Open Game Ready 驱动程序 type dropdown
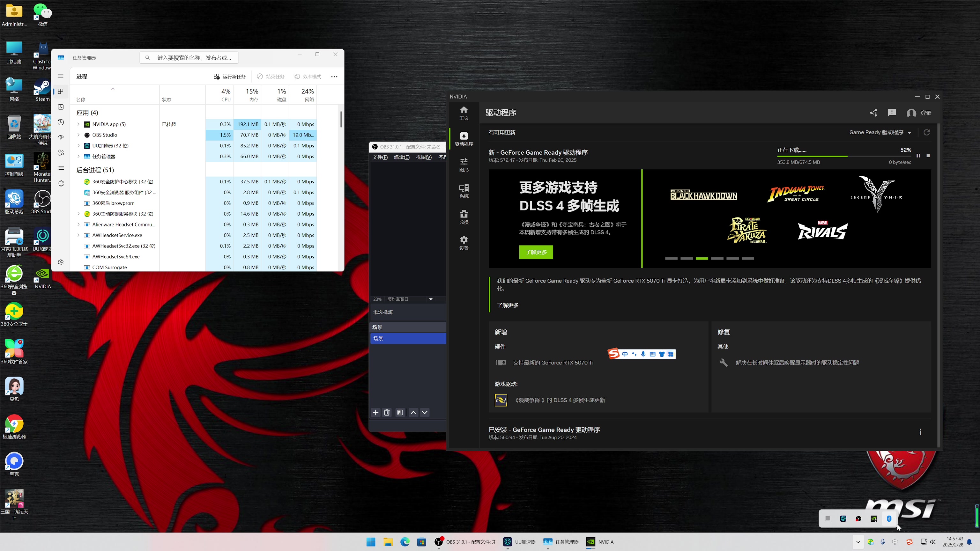The image size is (980, 551). (880, 132)
